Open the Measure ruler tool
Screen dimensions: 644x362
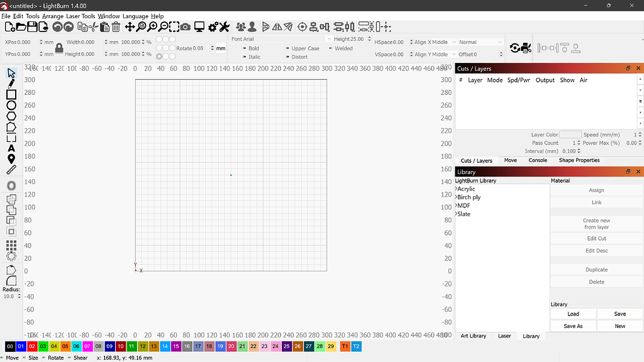[11, 170]
